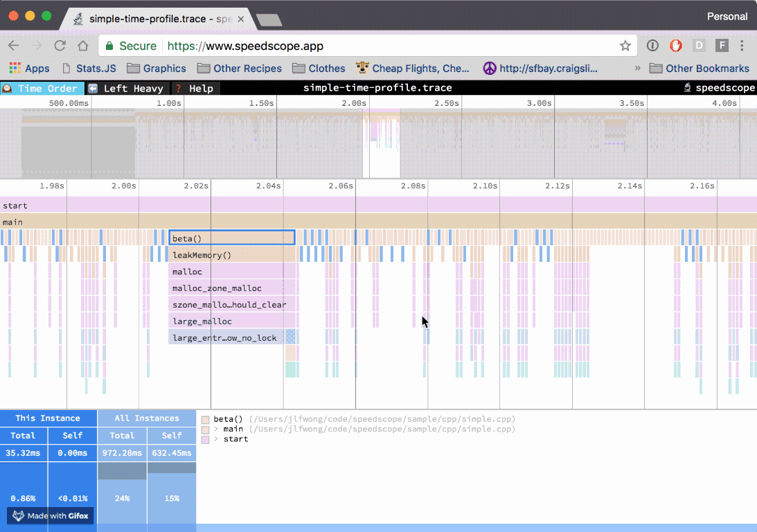Screen dimensions: 757x532
Task: Select the large_malloc frame
Action: pos(233,321)
